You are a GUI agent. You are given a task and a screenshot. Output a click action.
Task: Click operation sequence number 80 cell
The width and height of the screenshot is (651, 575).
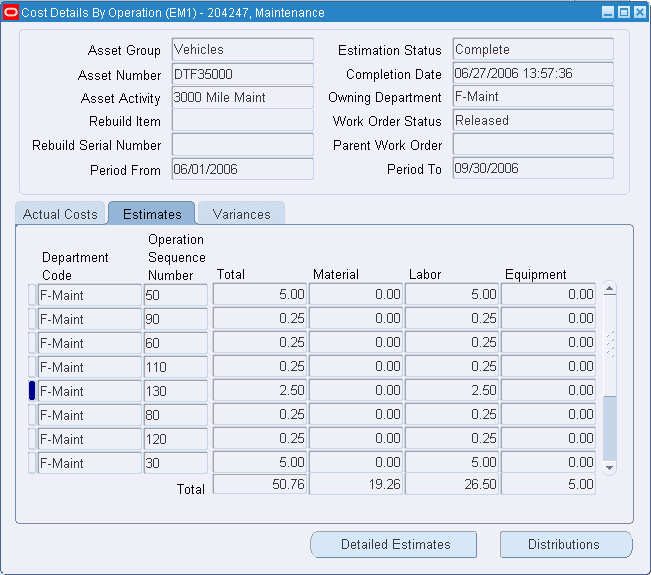[x=176, y=415]
